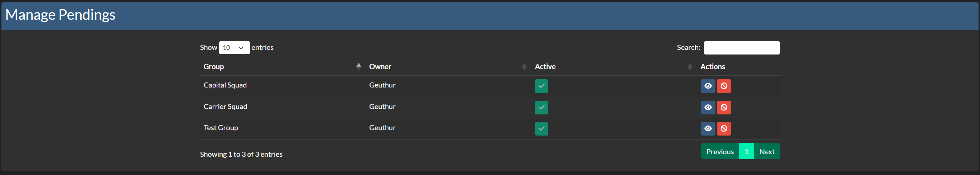Select page 1 in pagination

[x=746, y=151]
